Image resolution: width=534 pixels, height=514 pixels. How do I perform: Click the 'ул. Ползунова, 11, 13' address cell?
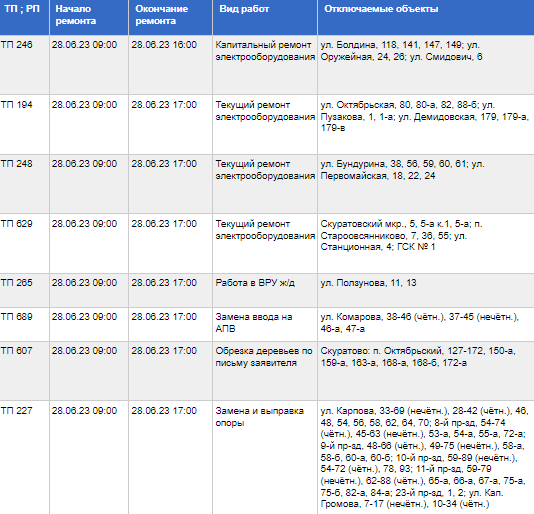pyautogui.click(x=426, y=291)
